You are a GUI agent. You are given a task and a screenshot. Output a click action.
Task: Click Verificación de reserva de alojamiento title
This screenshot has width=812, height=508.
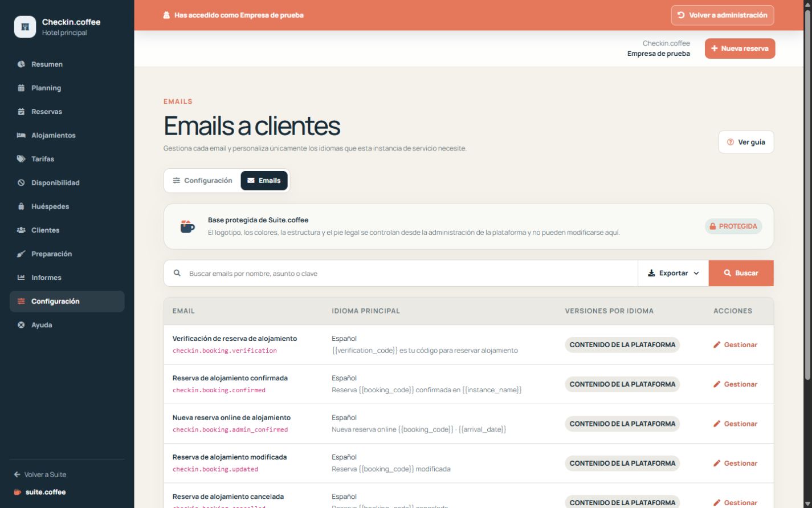pos(235,339)
